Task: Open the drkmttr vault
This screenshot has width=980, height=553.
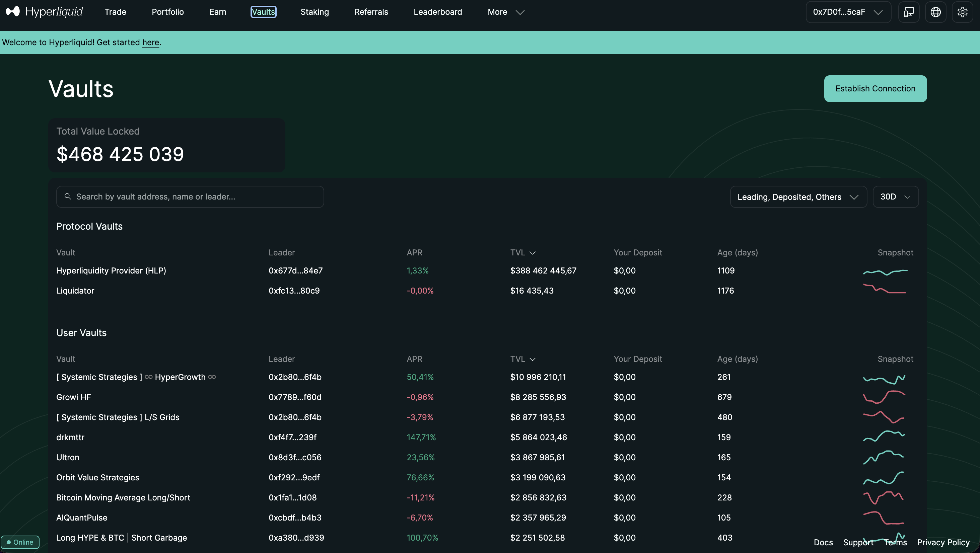Action: click(x=70, y=438)
